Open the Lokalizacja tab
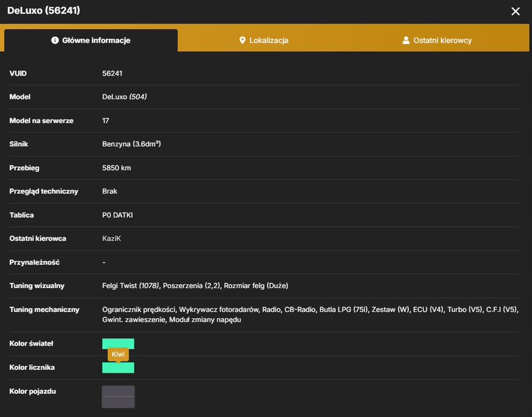This screenshot has width=532, height=417. click(263, 41)
